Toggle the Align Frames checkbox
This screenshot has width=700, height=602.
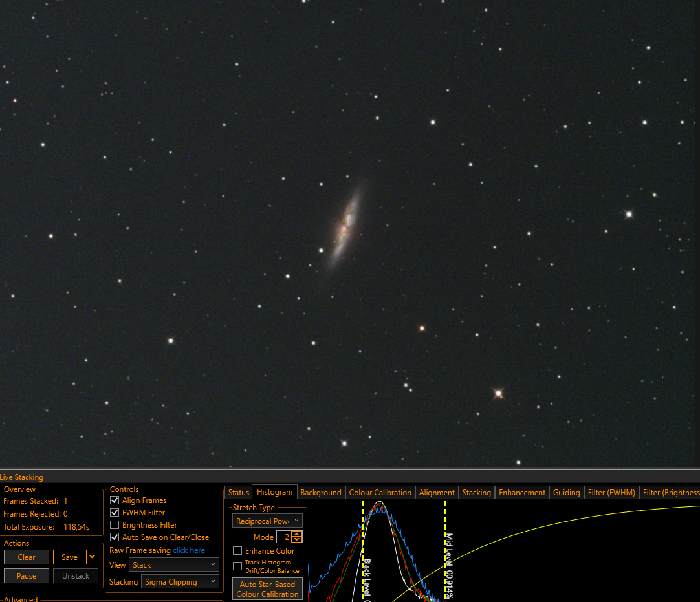(x=115, y=500)
